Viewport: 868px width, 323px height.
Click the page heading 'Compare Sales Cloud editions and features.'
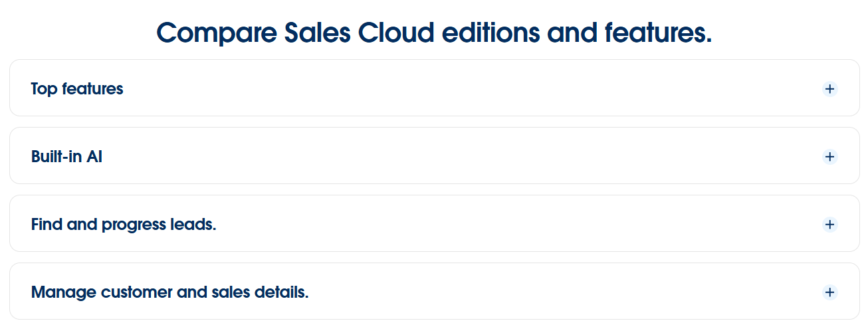pos(434,33)
